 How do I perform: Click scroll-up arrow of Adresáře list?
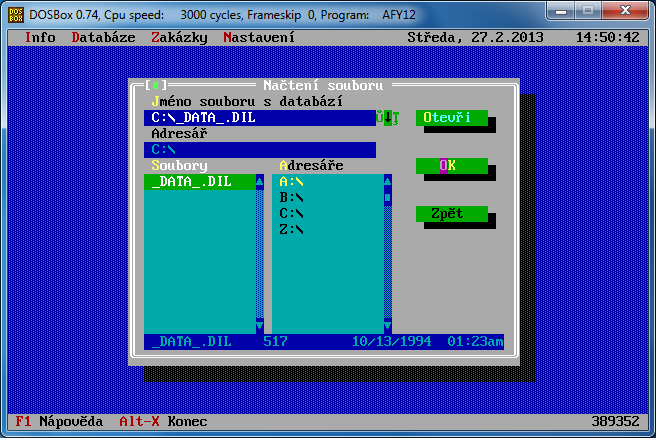388,182
